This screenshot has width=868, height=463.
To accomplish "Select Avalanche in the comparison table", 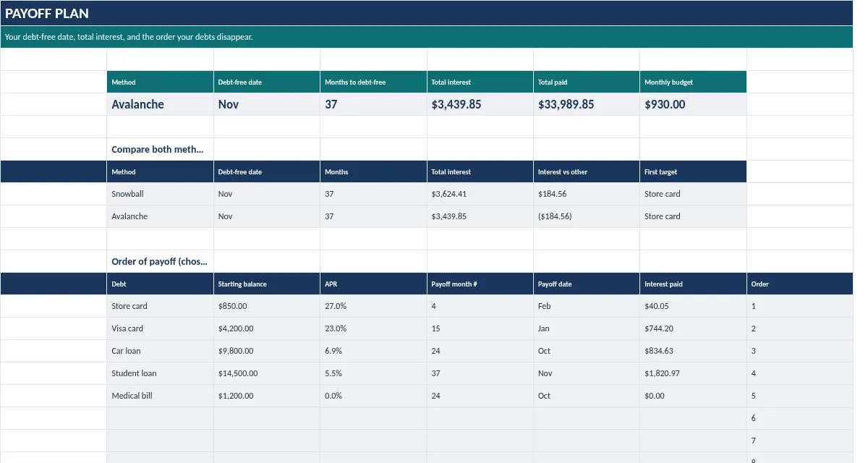I will click(x=160, y=216).
